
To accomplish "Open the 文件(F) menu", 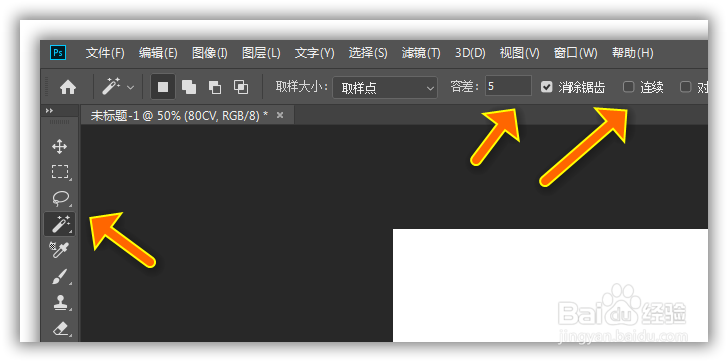I will pos(105,53).
